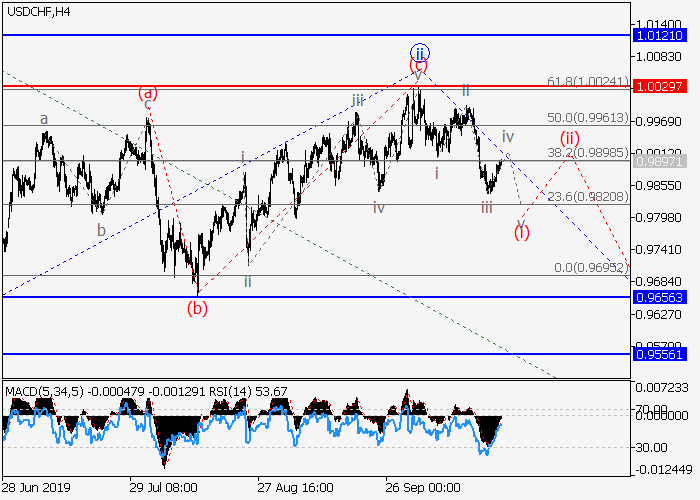Select the 50.0(0.99613) Fibonacci level label
The image size is (700, 500).
tap(588, 118)
